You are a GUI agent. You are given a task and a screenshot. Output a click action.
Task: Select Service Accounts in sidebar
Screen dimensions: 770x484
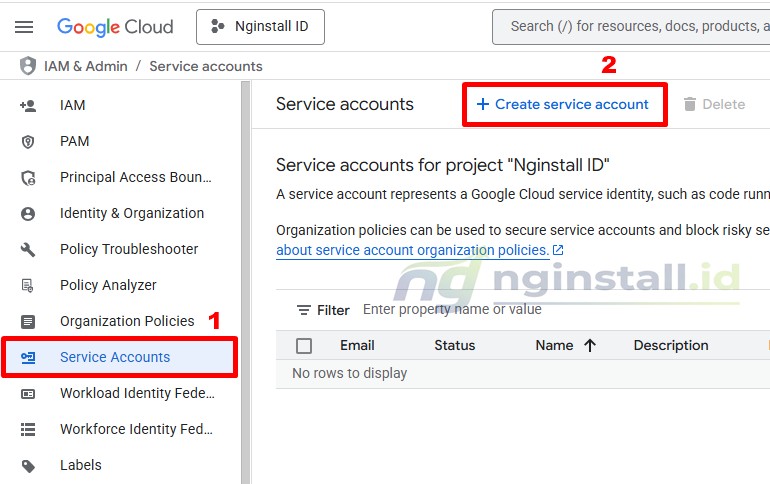(x=119, y=357)
